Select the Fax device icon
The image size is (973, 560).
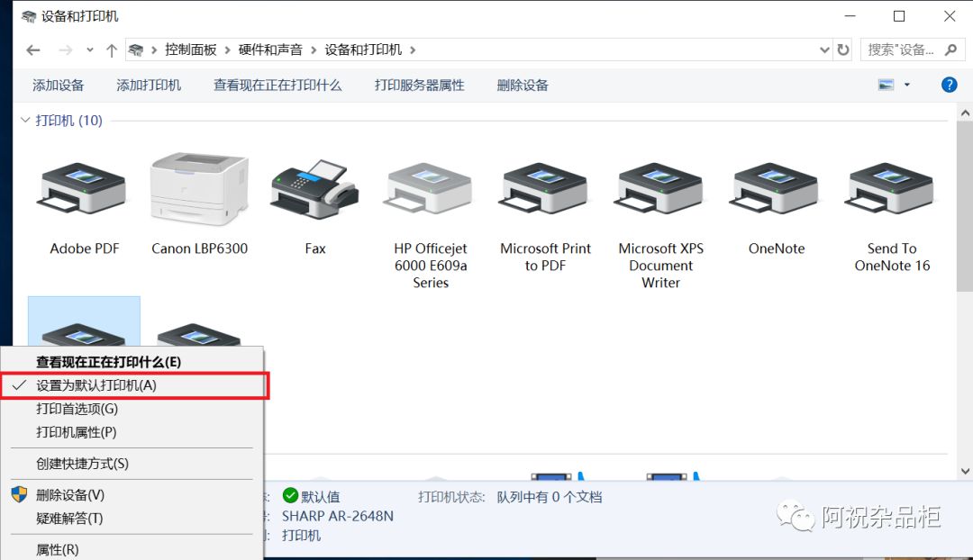[314, 189]
